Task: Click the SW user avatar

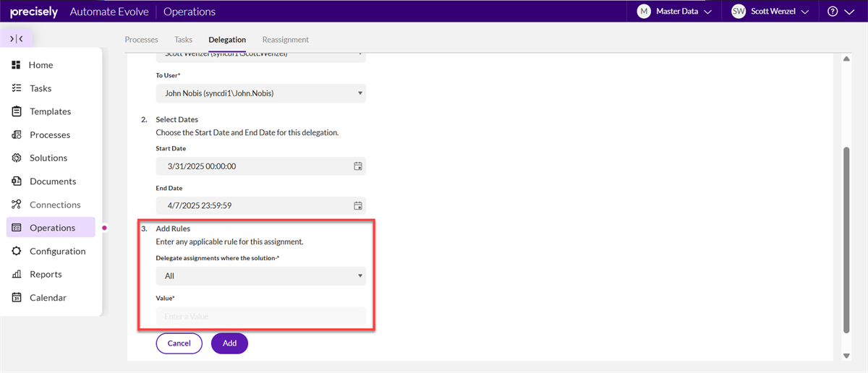Action: coord(739,12)
